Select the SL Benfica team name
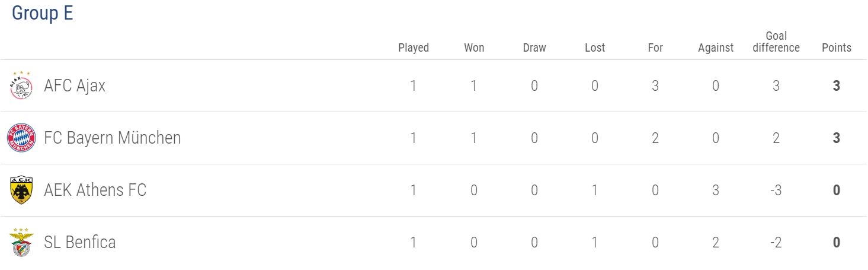 (80, 243)
